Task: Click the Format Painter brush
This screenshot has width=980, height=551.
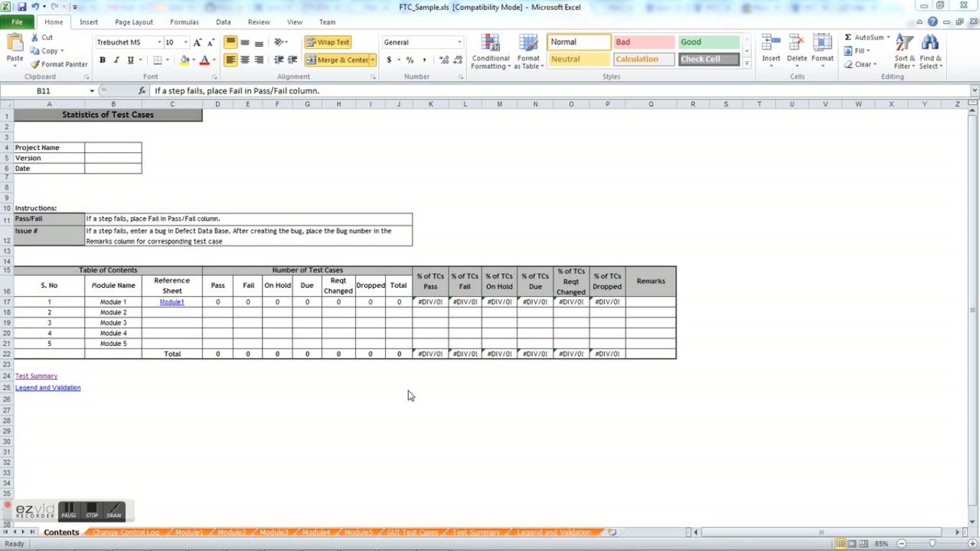Action: coord(34,64)
